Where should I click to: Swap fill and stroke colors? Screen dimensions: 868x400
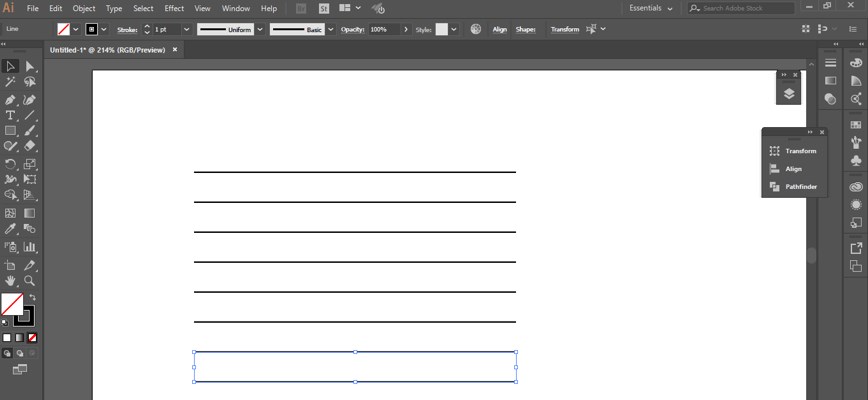point(32,297)
